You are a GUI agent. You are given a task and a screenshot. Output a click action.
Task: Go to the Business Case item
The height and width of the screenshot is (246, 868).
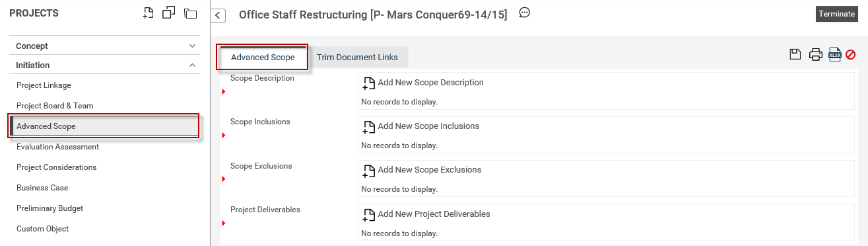[42, 188]
